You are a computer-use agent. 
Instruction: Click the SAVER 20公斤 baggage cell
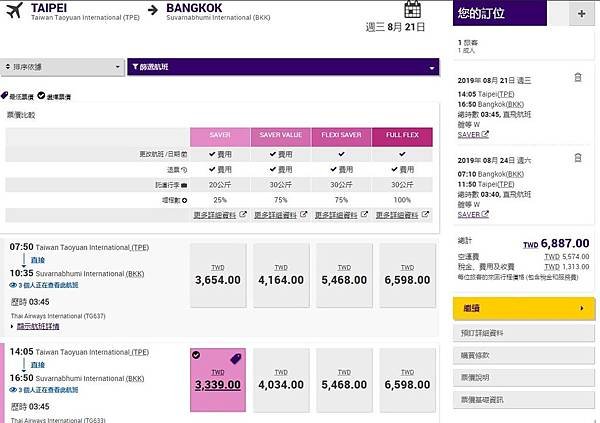(x=220, y=185)
